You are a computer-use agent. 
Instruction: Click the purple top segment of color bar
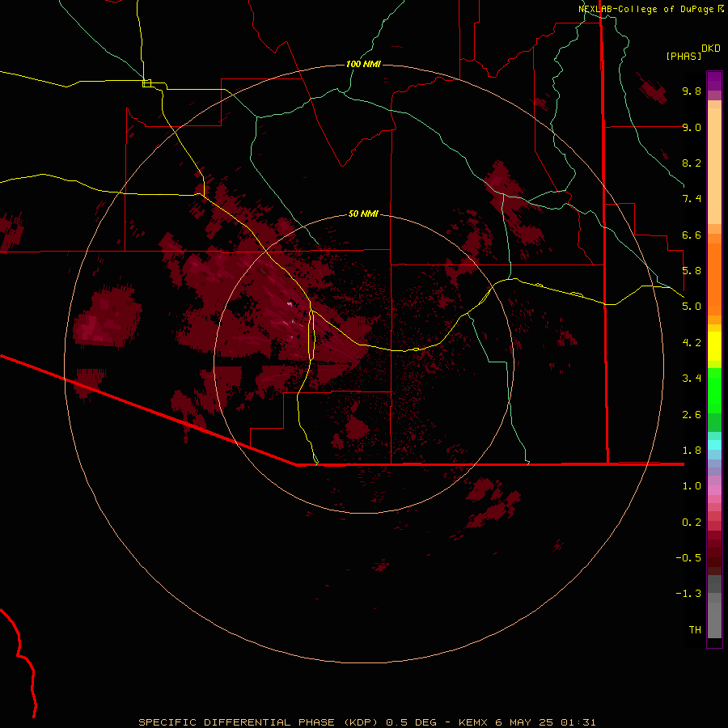(x=714, y=81)
